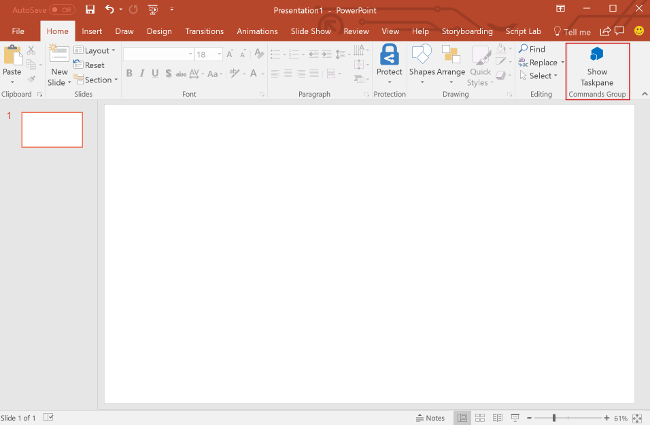Open the Storyboarding tab
The image size is (650, 425).
pos(467,31)
